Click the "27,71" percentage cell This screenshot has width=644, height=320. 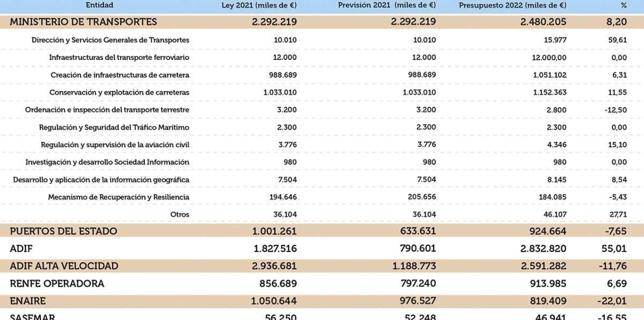point(618,214)
